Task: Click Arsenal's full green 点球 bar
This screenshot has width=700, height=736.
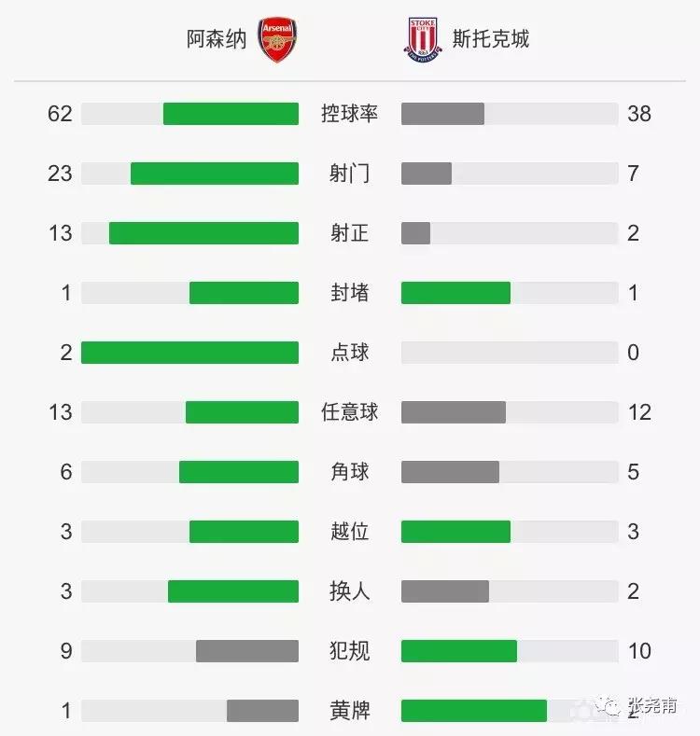Action: click(189, 353)
